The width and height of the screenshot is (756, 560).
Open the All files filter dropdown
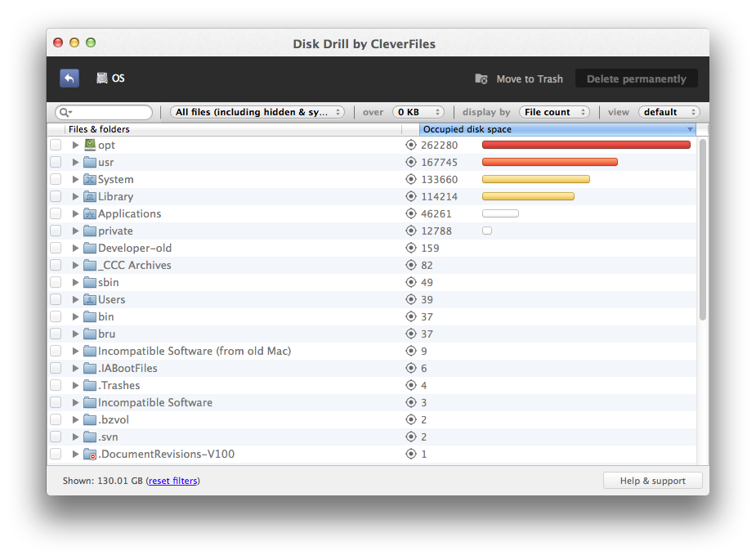[257, 112]
